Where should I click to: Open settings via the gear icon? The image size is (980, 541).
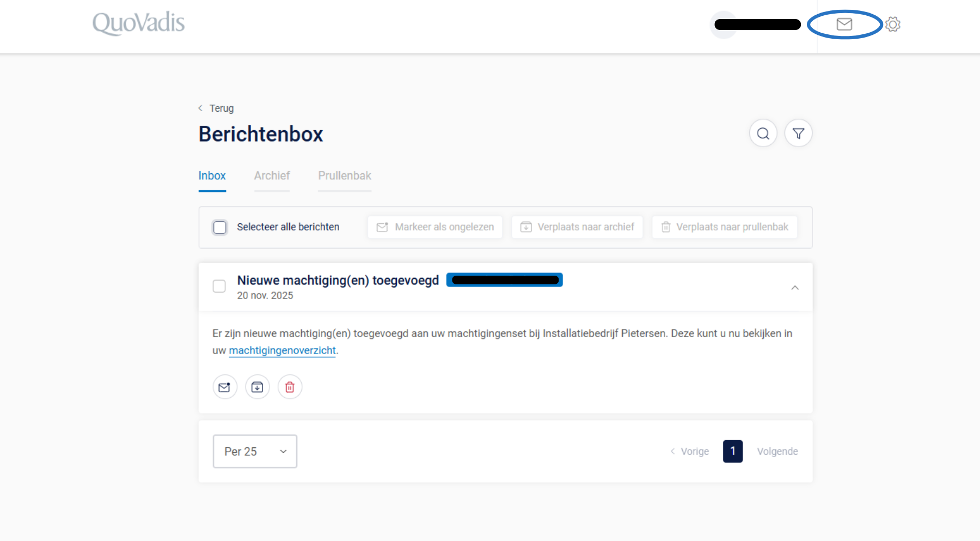tap(892, 24)
